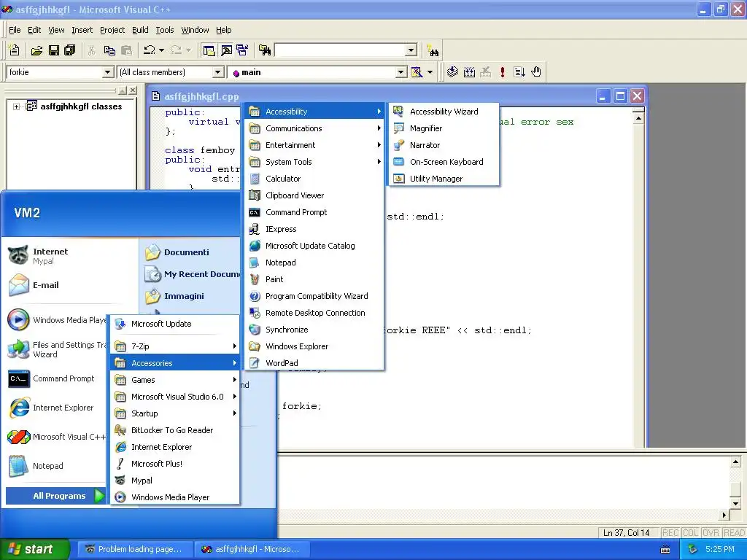Open the Project menu

[112, 30]
